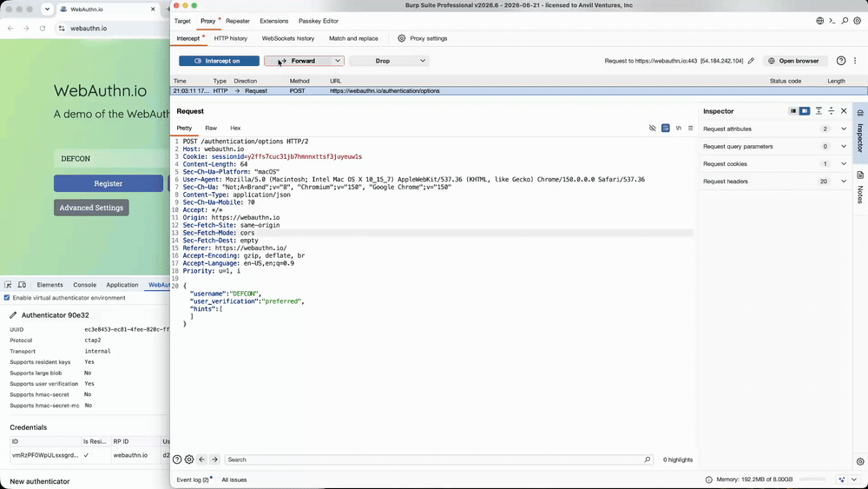Toggle the DevTools device toolbar icon
Viewport: 868px width, 489px height.
[23, 285]
